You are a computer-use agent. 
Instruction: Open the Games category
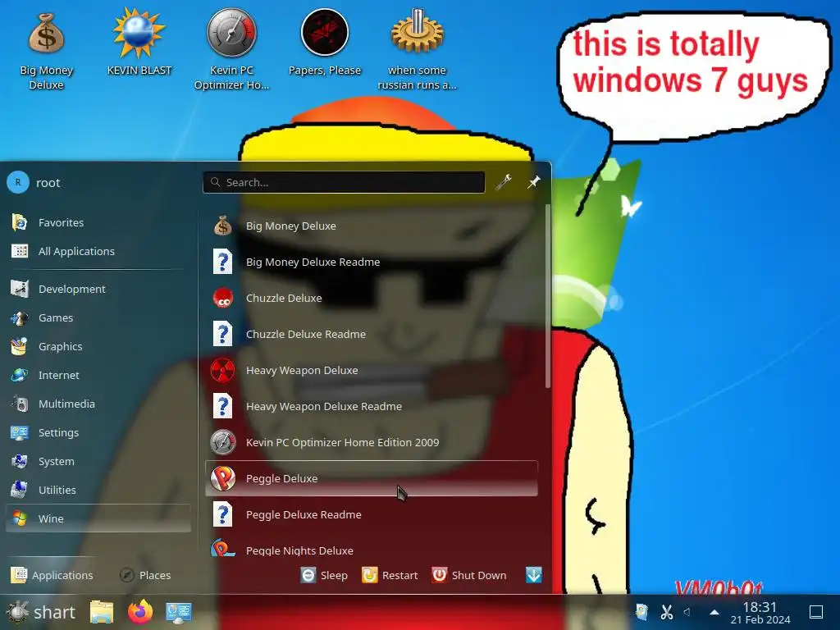click(98, 317)
